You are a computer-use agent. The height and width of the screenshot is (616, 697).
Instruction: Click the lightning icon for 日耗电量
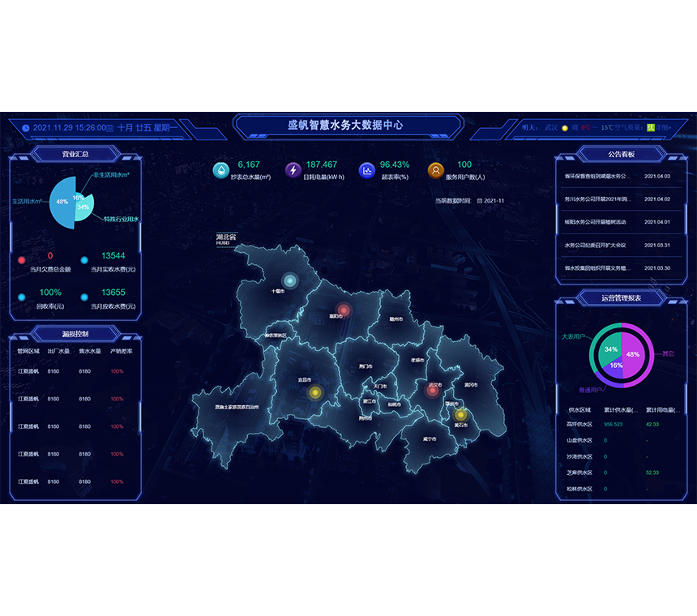(x=293, y=170)
